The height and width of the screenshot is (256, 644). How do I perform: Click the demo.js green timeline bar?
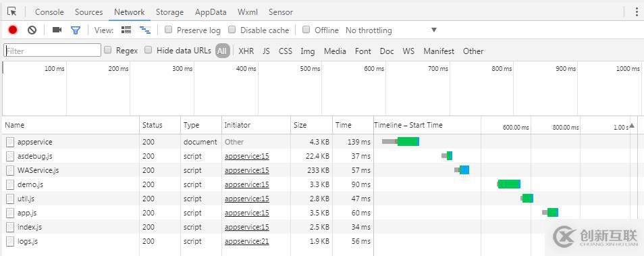(509, 184)
